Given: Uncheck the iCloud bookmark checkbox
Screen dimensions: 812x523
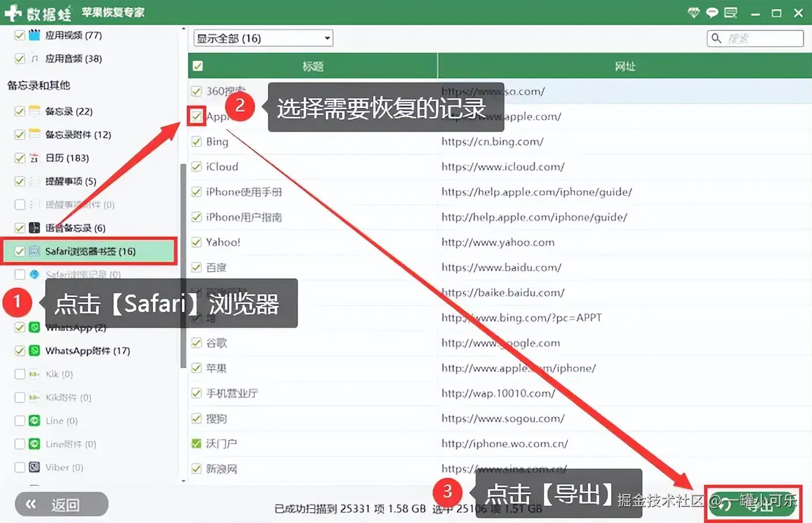Looking at the screenshot, I should [x=197, y=167].
